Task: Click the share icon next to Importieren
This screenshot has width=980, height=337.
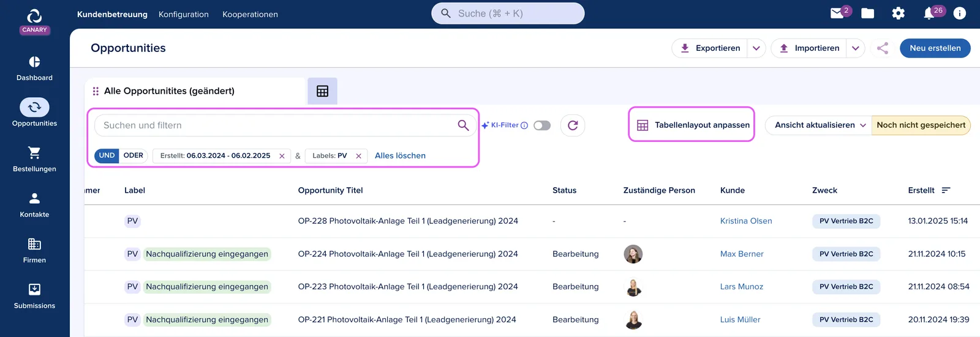Action: click(x=883, y=48)
